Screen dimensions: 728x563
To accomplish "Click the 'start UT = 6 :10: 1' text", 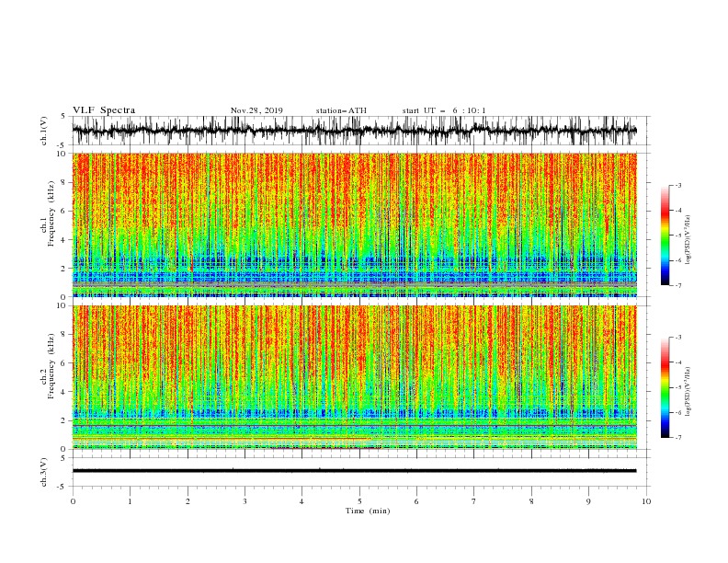I will point(444,110).
